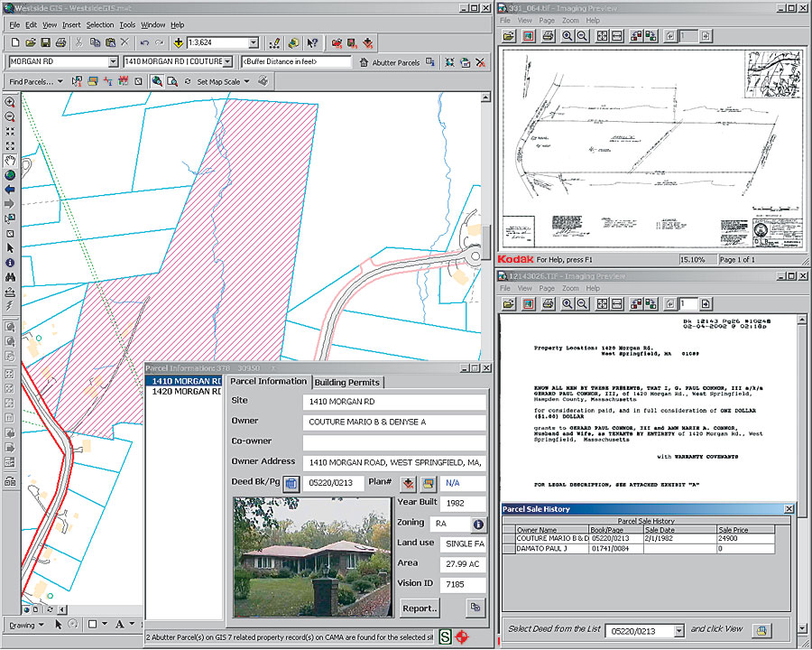Open the deed list dropdown 05220/0213
The image size is (812, 650).
677,630
